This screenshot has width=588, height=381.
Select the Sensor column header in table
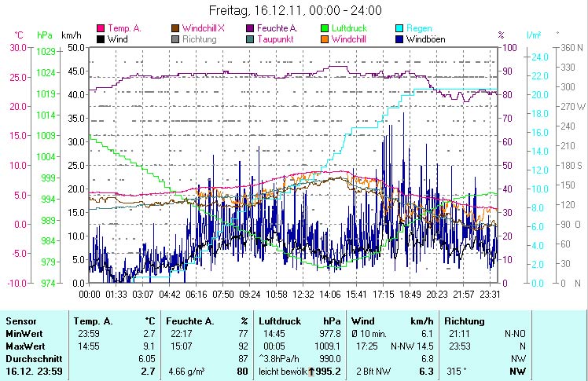(21, 321)
